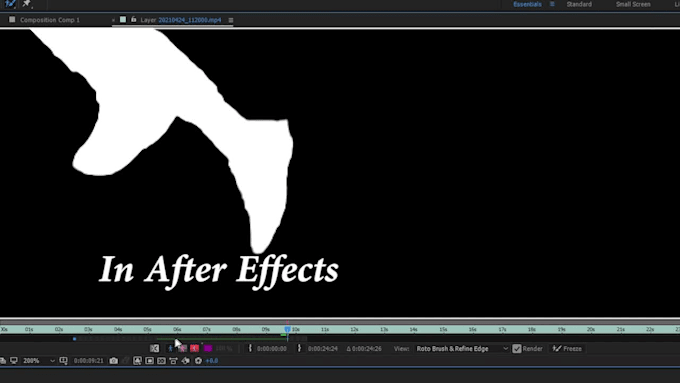Take a snapshot with camera icon

coord(114,361)
